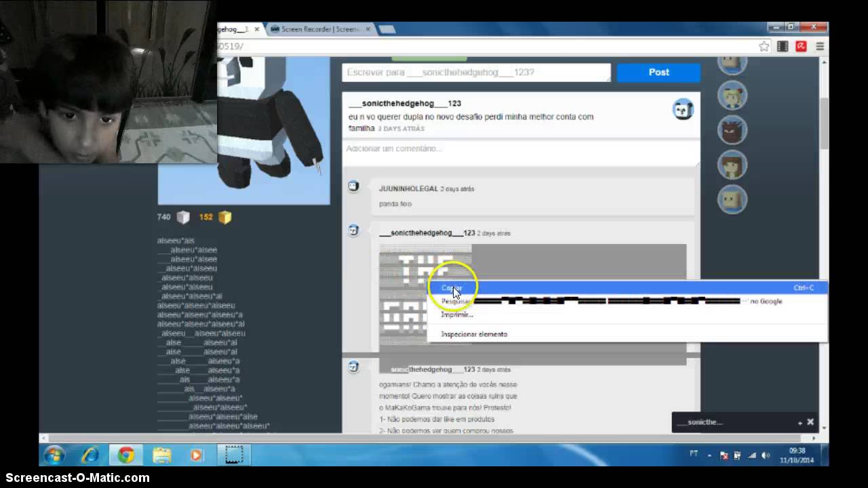Show hidden system tray icons
This screenshot has width=868, height=488.
tap(711, 455)
